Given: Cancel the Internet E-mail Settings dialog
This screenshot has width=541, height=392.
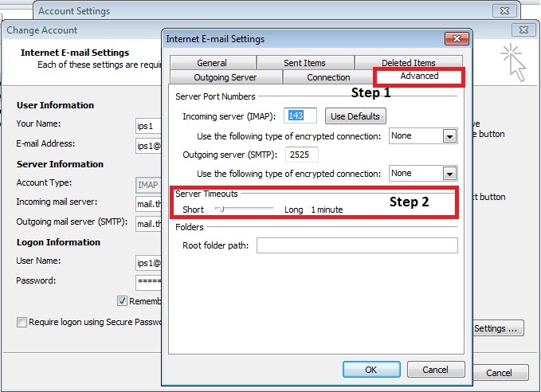Looking at the screenshot, I should [x=435, y=370].
